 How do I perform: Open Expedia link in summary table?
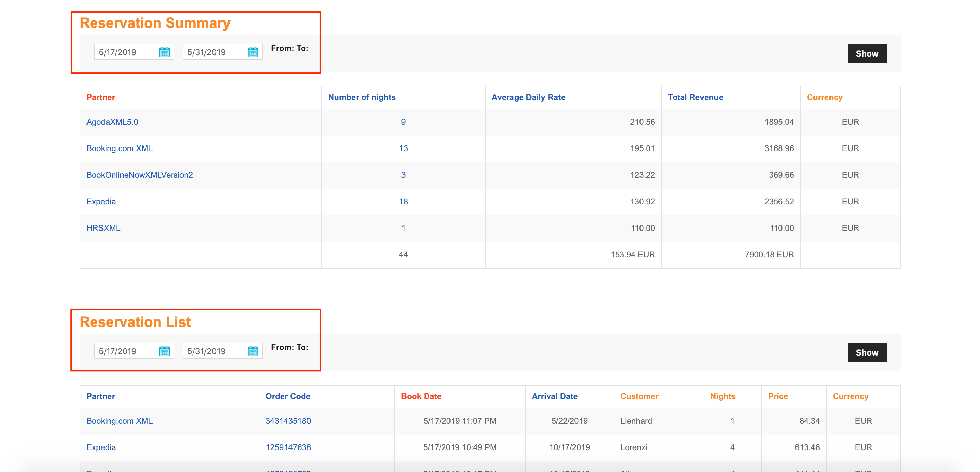[x=101, y=202]
